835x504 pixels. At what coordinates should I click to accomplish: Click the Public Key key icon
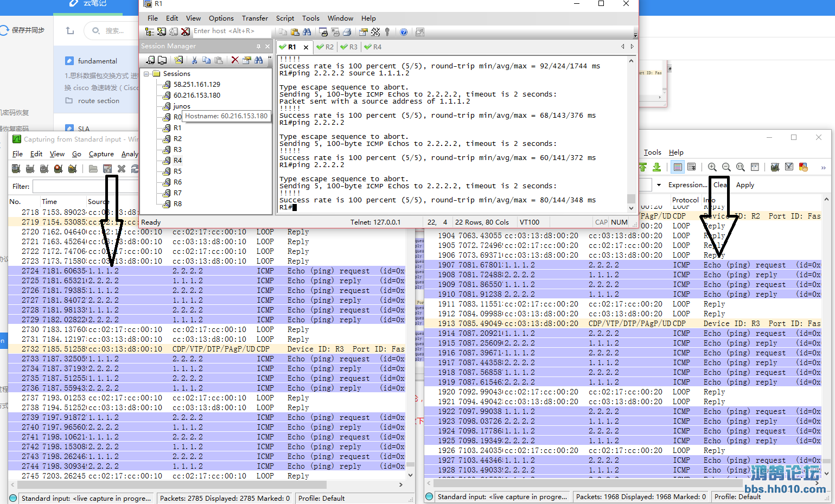coord(387,32)
